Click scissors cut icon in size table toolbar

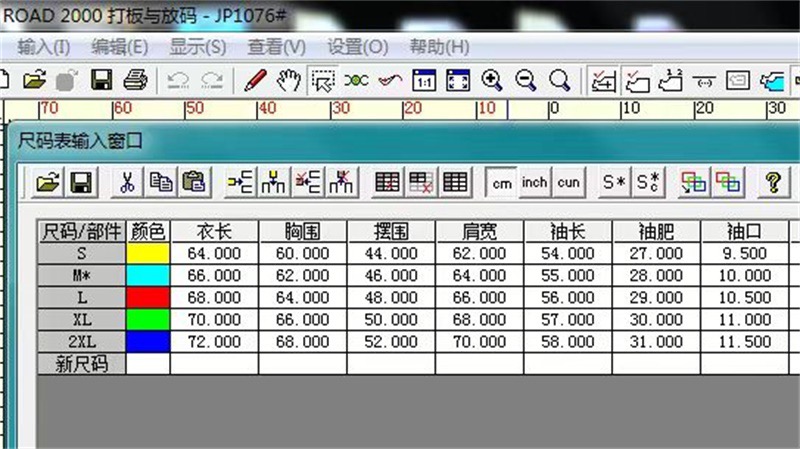click(x=127, y=182)
